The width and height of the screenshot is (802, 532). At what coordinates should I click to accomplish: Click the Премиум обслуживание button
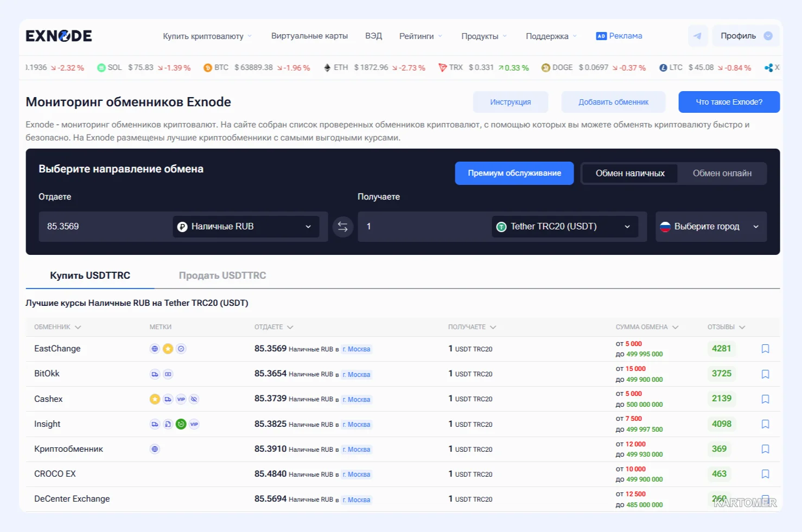pos(514,173)
